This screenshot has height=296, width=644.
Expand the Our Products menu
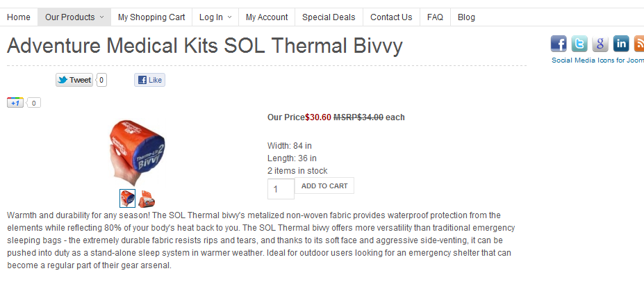74,17
